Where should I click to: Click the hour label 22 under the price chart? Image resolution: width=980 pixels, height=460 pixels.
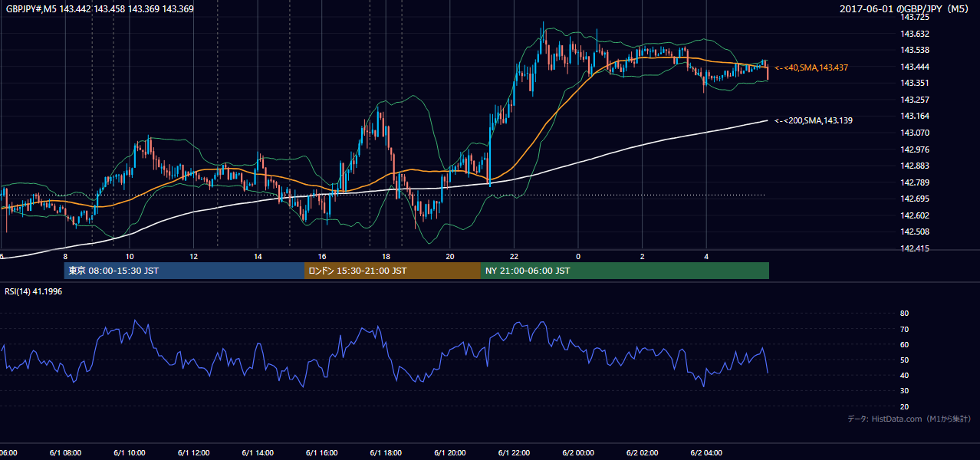click(514, 256)
